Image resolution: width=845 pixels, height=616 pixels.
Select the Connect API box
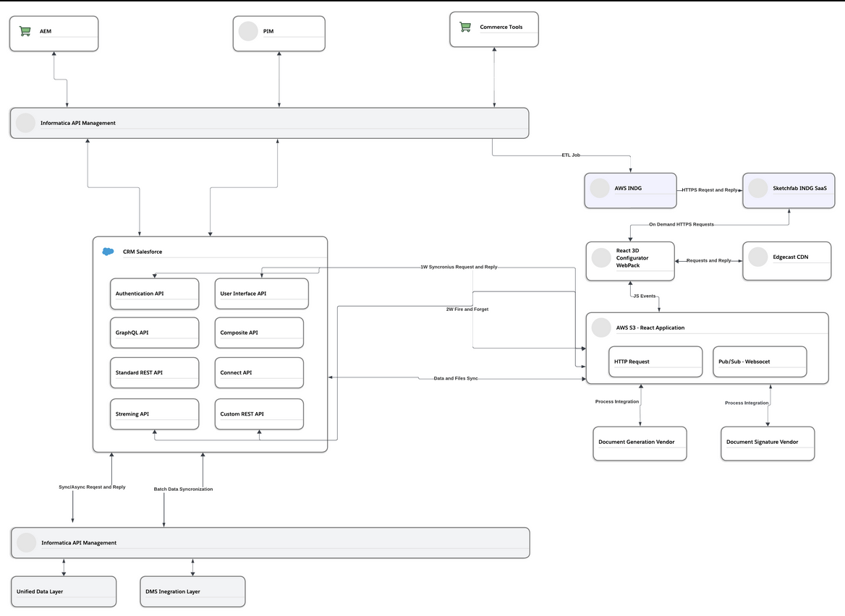tap(259, 372)
